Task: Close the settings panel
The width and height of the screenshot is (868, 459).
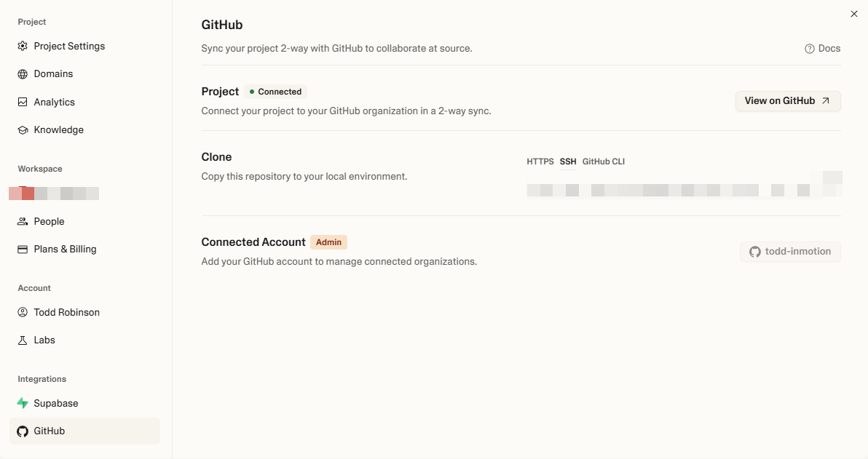Action: click(x=853, y=14)
